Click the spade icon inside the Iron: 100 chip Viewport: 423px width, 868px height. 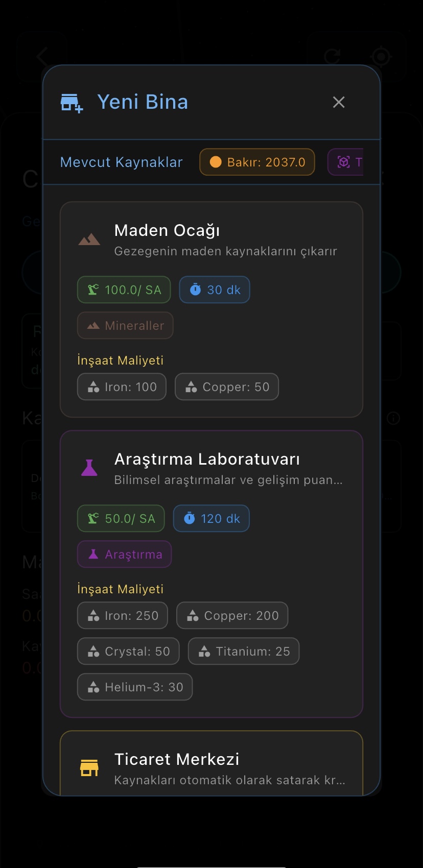click(93, 387)
